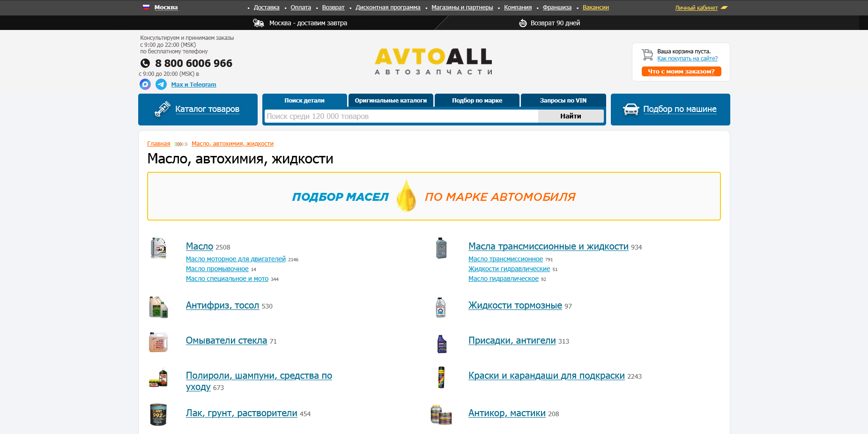This screenshot has width=868, height=434.
Task: Open Присадки, антигели category link
Action: click(x=512, y=340)
